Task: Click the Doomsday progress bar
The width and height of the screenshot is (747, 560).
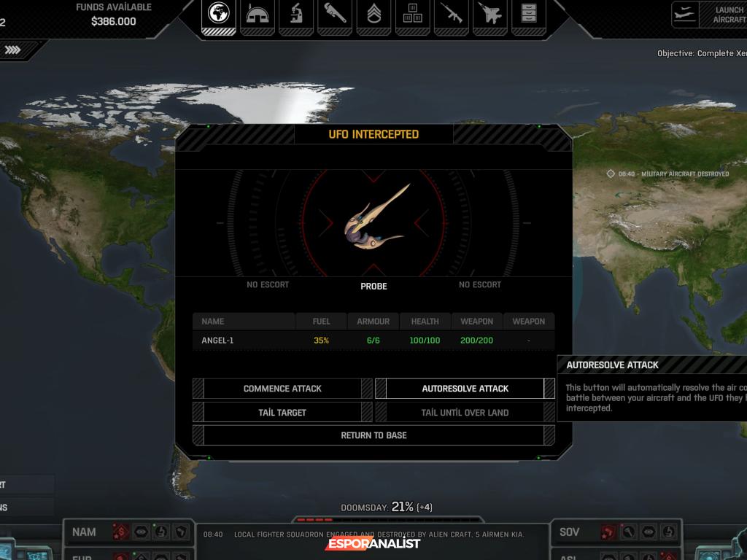Action: click(x=314, y=520)
